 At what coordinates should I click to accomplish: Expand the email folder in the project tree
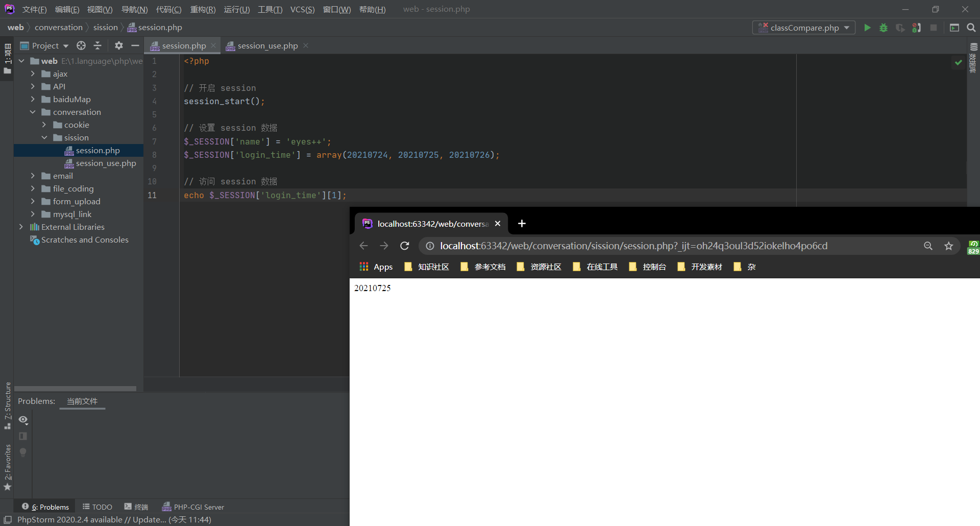pos(32,176)
